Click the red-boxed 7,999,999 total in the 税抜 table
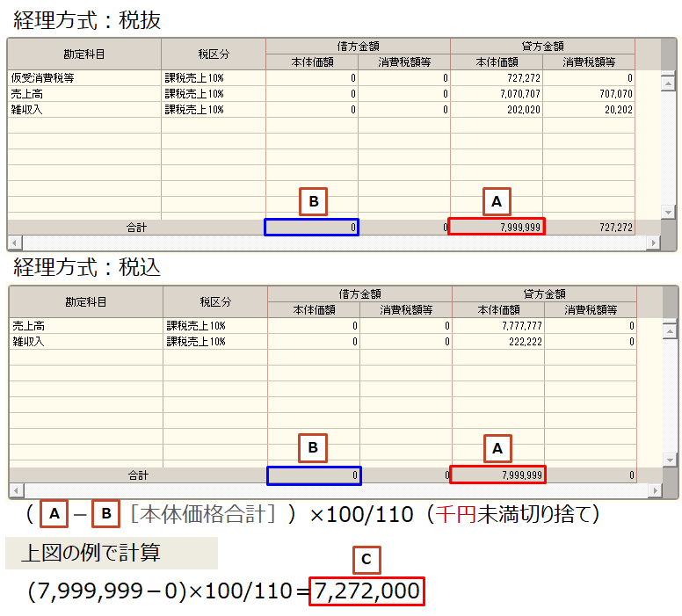 (x=497, y=227)
